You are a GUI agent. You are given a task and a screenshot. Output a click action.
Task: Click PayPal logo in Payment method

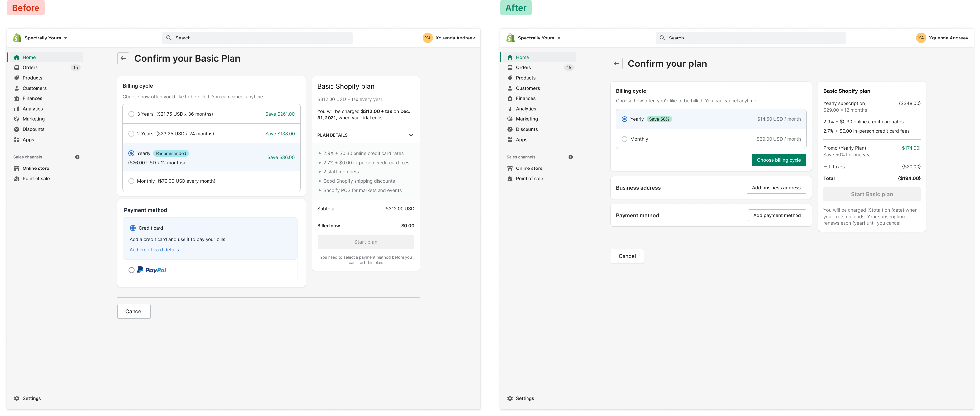click(152, 270)
